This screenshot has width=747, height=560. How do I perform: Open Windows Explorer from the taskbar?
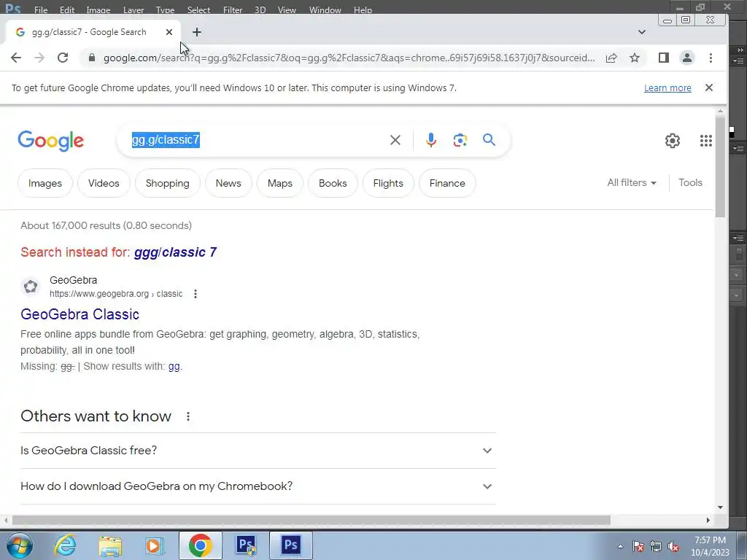[x=110, y=545]
